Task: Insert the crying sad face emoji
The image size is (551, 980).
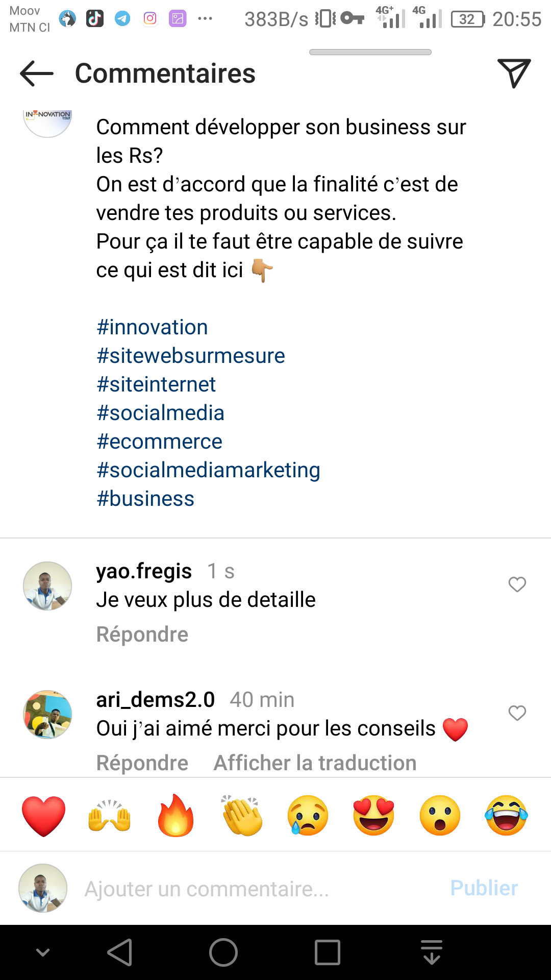Action: click(308, 816)
